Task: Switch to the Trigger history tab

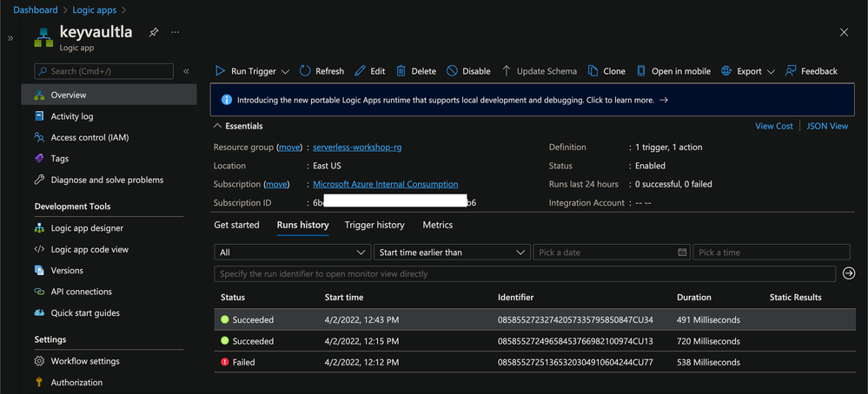Action: (374, 225)
